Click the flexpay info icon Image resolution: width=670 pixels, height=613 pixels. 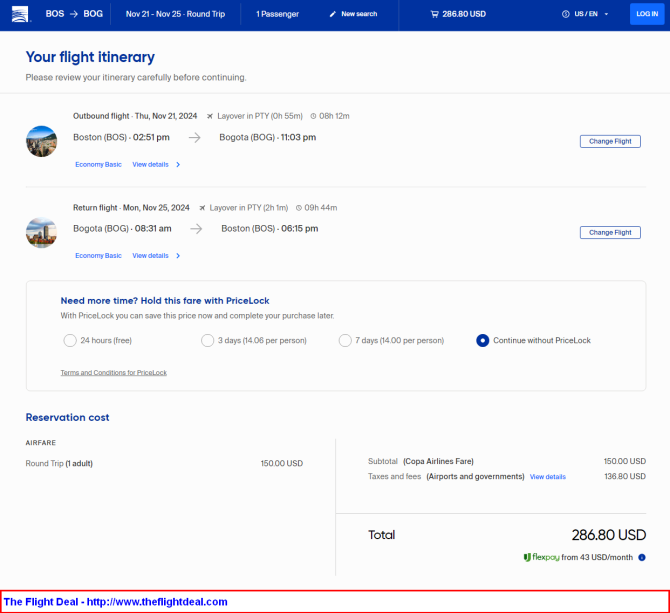point(641,557)
